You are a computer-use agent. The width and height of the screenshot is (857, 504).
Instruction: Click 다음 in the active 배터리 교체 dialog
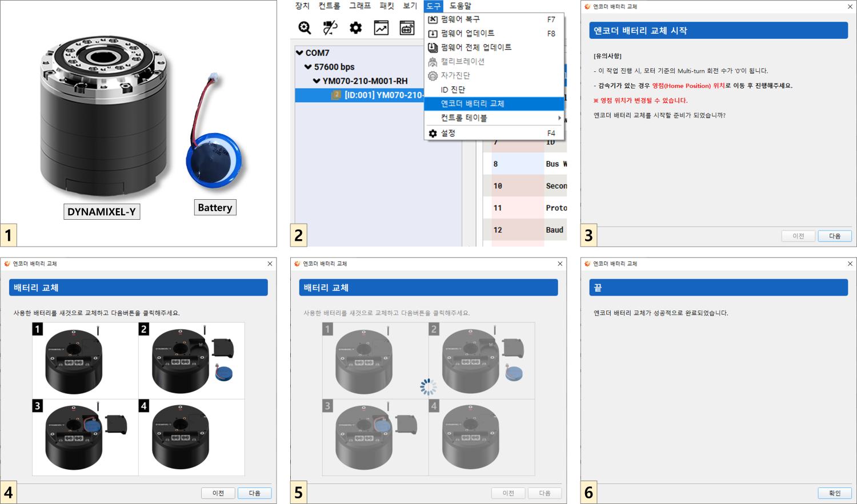tap(254, 493)
